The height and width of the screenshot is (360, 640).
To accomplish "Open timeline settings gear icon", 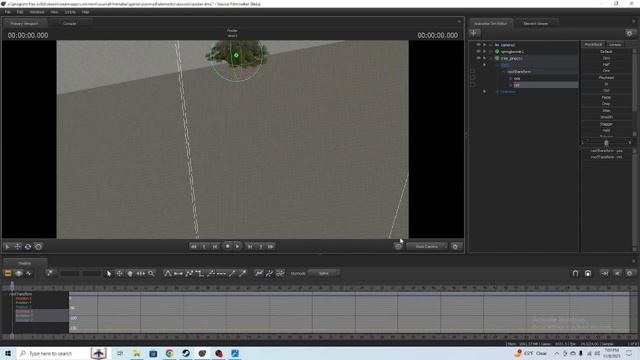I will 629,273.
